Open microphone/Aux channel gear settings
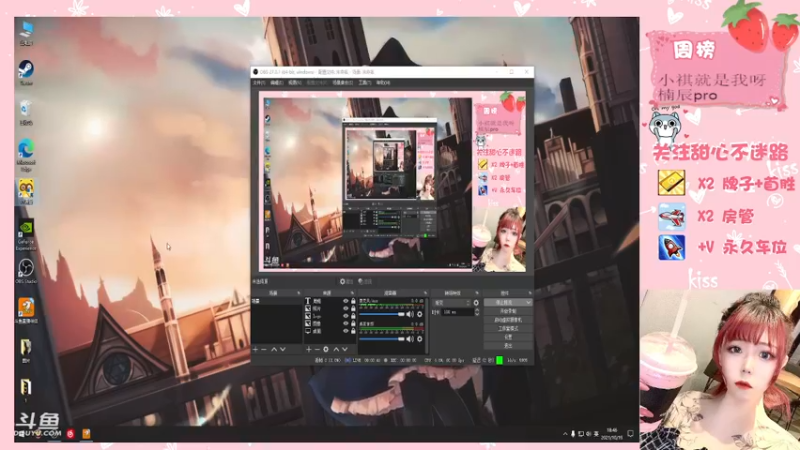Viewport: 800px width, 450px height. pyautogui.click(x=419, y=314)
